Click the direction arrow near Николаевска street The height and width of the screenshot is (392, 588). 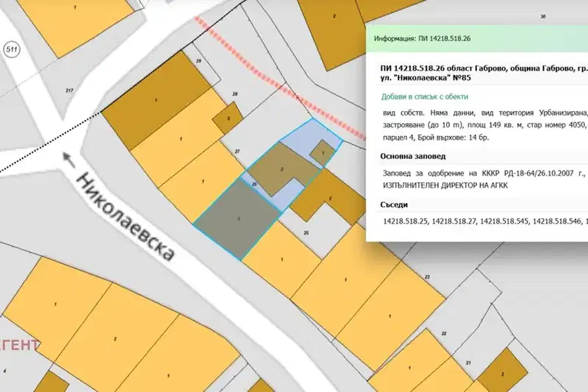68,159
